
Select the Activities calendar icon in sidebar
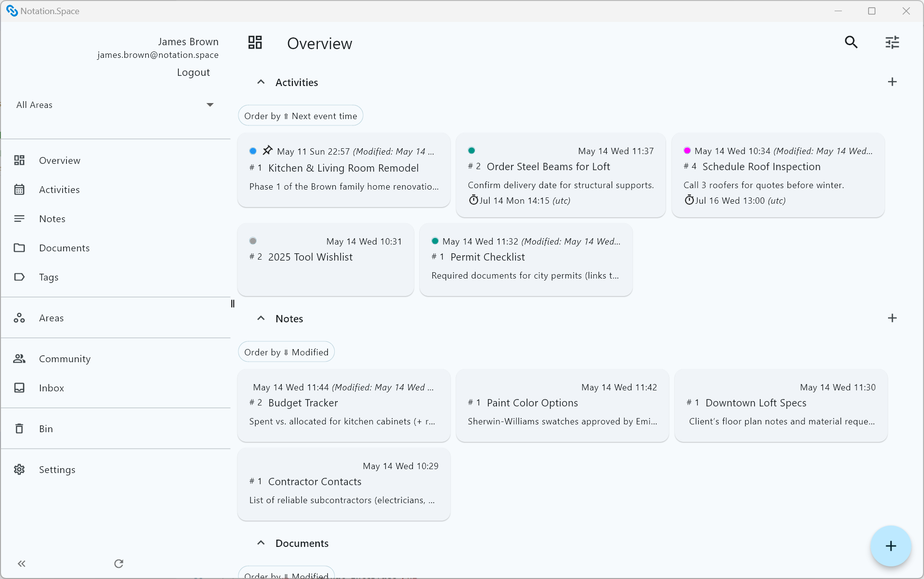[19, 190]
